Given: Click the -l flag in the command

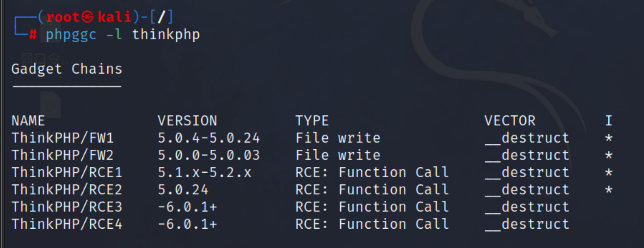Looking at the screenshot, I should click(x=114, y=35).
